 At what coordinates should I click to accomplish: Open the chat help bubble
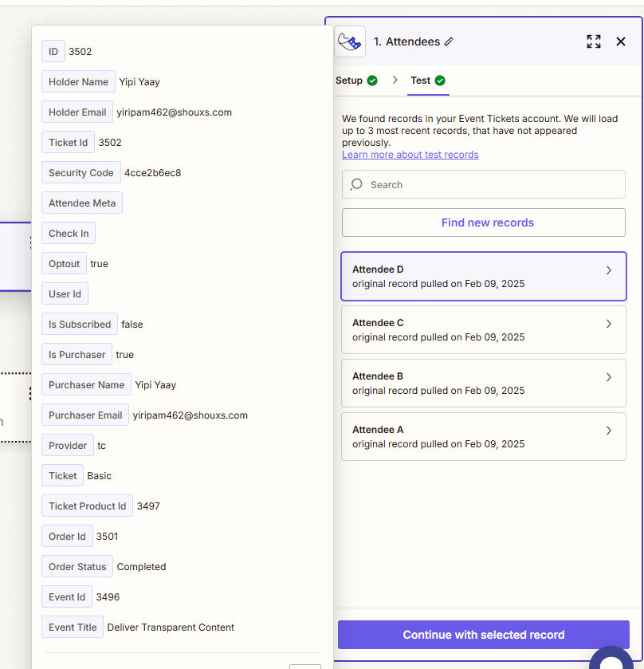612,660
